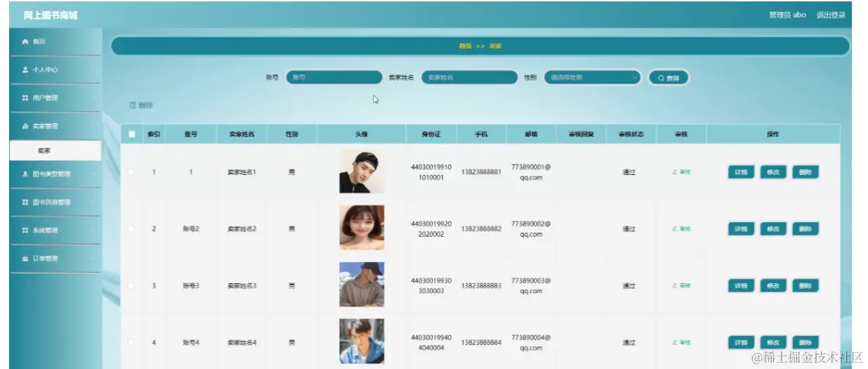The image size is (868, 369).
Task: Click the 审核 edit icon in row 1
Action: pyautogui.click(x=675, y=172)
